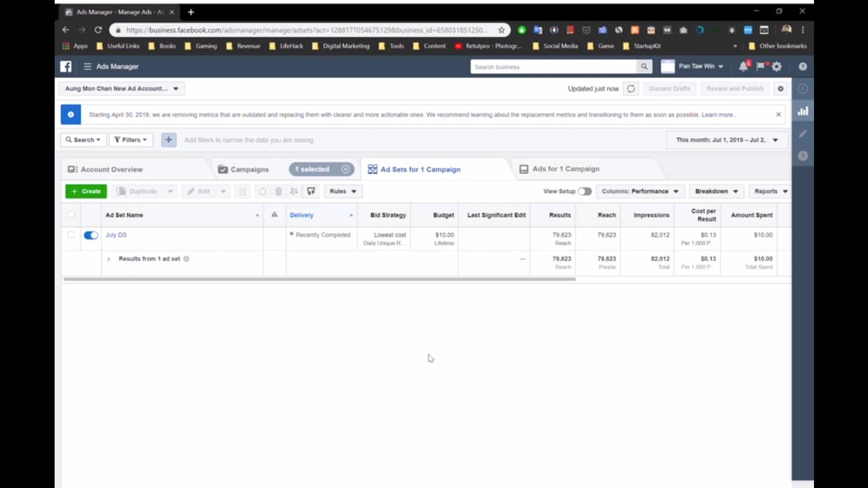868x488 pixels.
Task: Click the Chrome address bar URL
Action: (306, 30)
